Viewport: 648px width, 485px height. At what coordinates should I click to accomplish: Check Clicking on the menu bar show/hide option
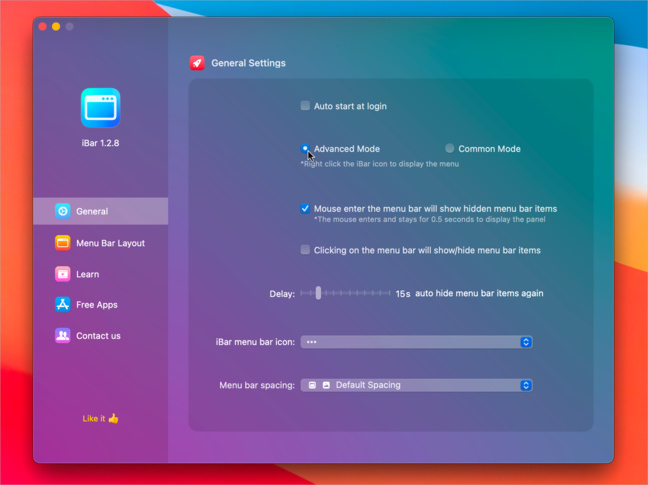(x=305, y=250)
